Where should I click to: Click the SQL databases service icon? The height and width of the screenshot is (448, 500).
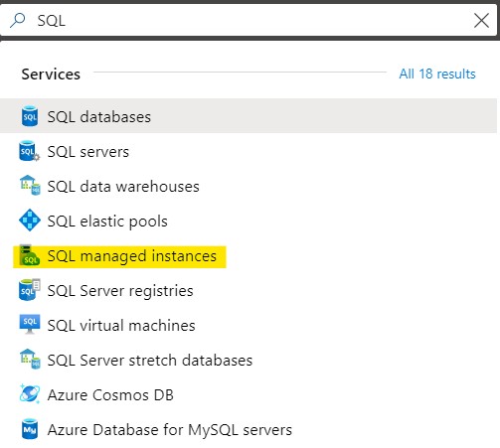30,116
